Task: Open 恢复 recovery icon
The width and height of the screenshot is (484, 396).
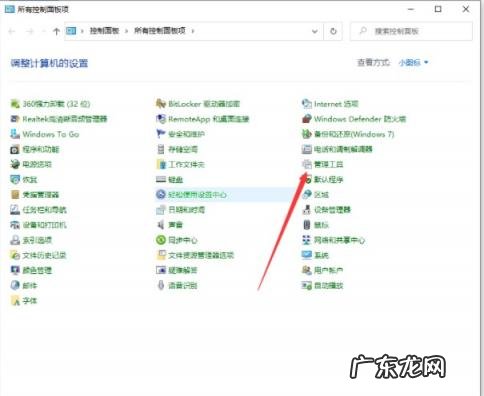Action: 15,179
